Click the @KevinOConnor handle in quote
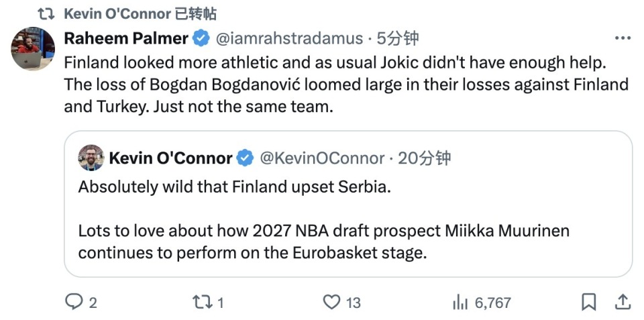Screen dimensions: 644x320 click(x=322, y=158)
